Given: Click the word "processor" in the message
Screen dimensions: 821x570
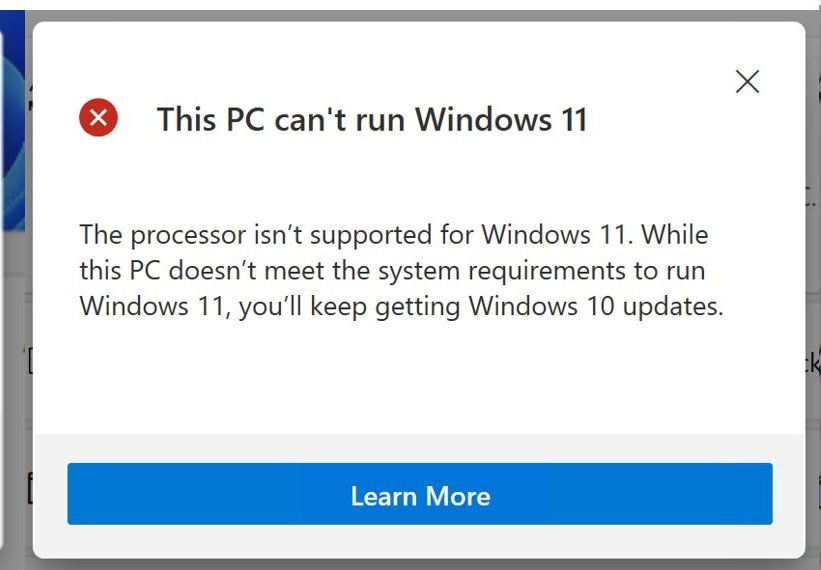Looking at the screenshot, I should [186, 236].
